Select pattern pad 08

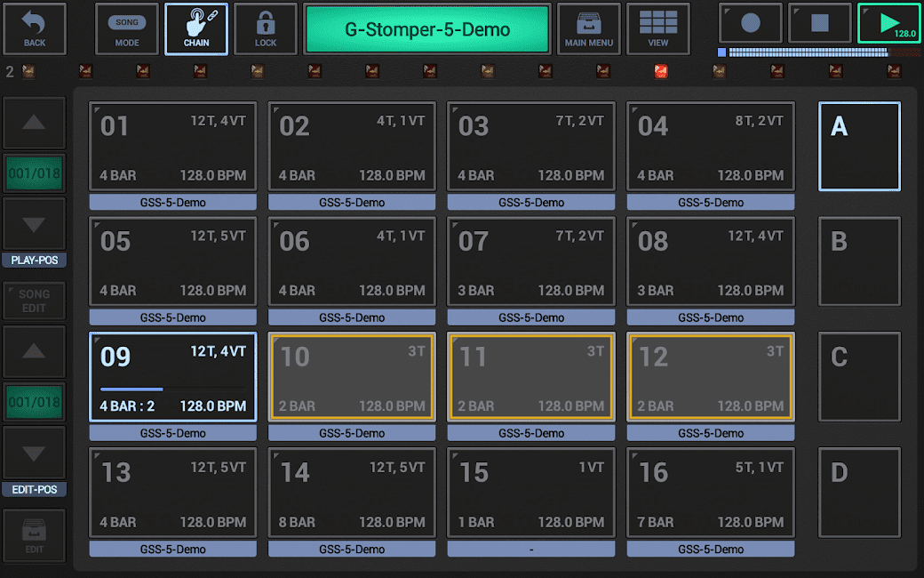[710, 261]
